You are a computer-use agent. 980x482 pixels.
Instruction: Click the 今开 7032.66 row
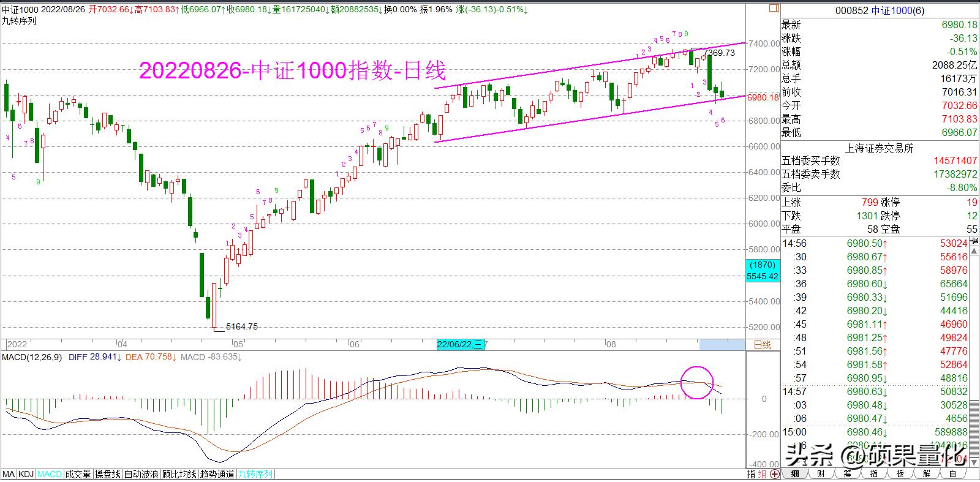click(880, 105)
